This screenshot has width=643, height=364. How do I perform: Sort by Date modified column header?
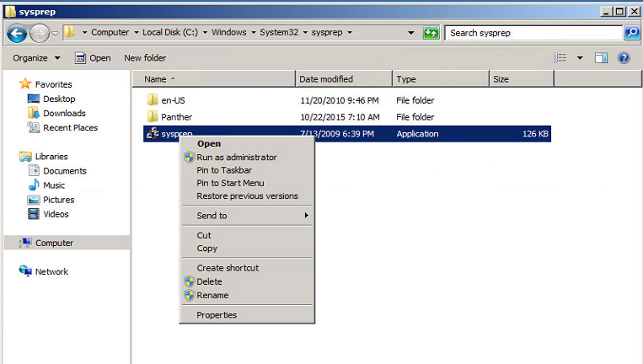(x=344, y=78)
